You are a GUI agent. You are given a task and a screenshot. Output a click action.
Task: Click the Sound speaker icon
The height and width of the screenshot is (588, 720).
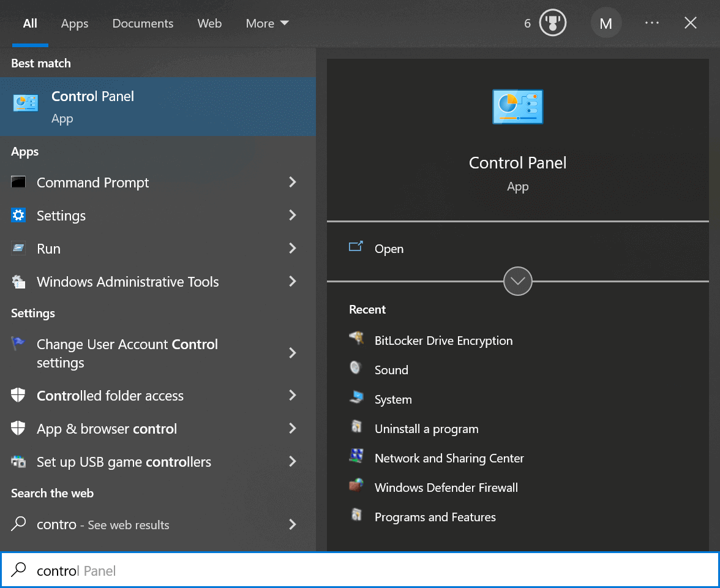tap(356, 368)
